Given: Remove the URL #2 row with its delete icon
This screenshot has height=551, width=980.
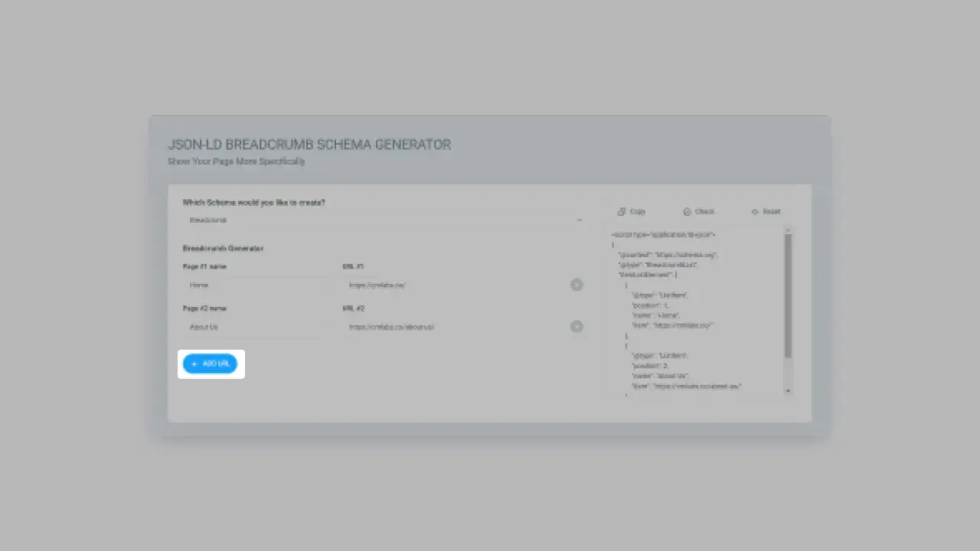Looking at the screenshot, I should (x=577, y=327).
